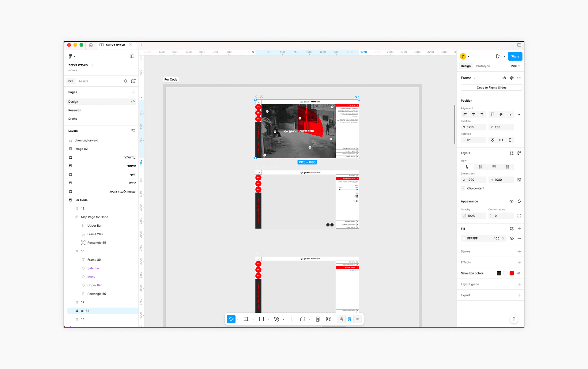This screenshot has height=369, width=588.
Task: Select the Comment tool
Action: point(303,319)
